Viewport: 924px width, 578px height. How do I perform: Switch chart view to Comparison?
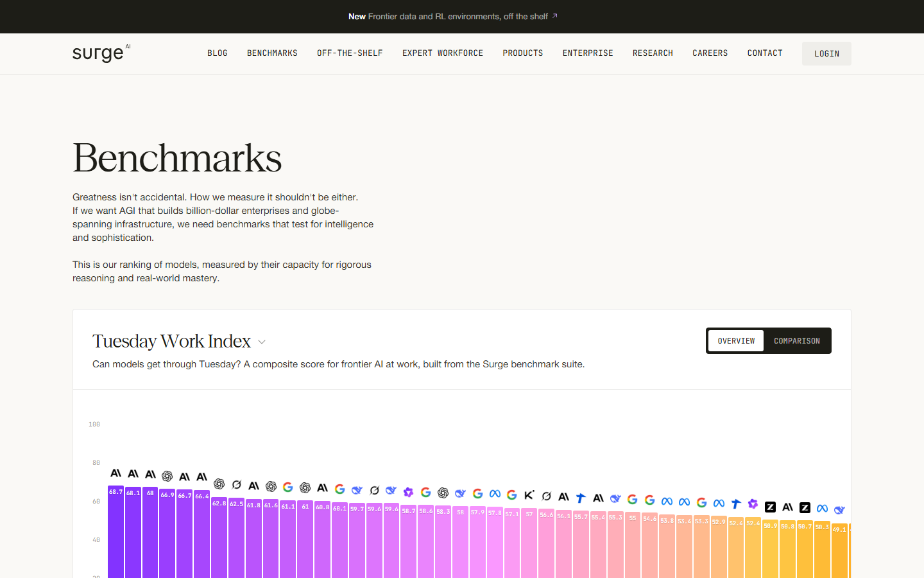797,341
